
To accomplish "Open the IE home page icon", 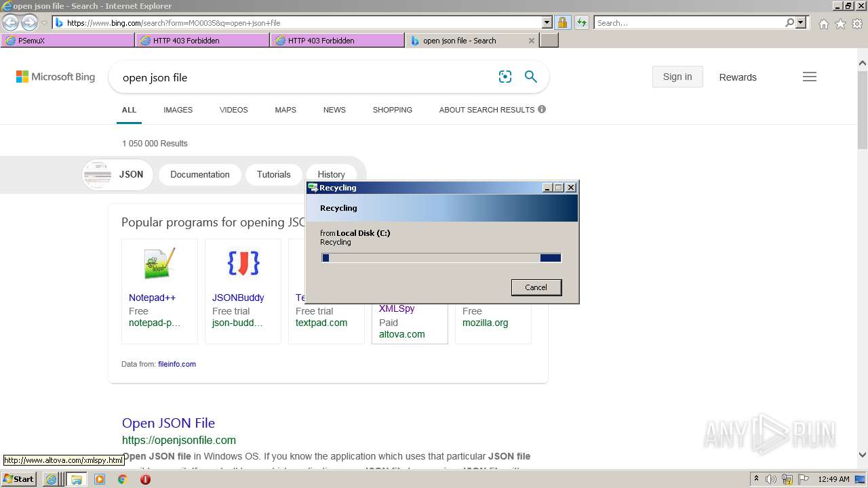I will tap(823, 24).
